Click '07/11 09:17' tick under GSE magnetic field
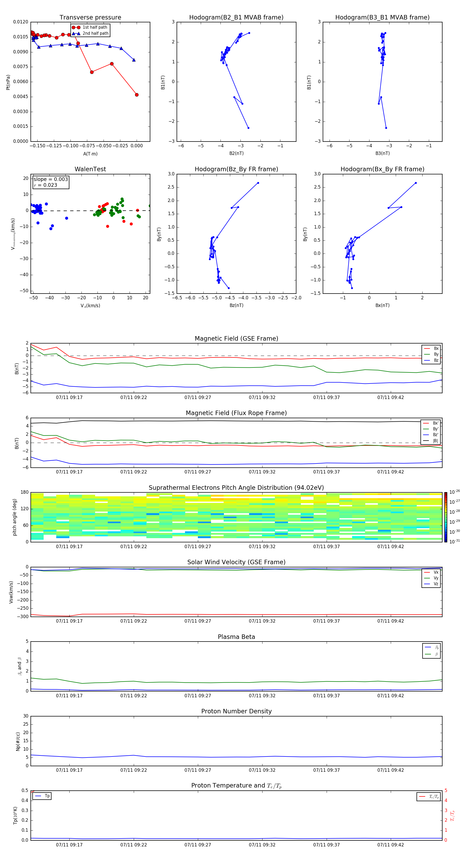This screenshot has width=473, height=868. [x=69, y=398]
